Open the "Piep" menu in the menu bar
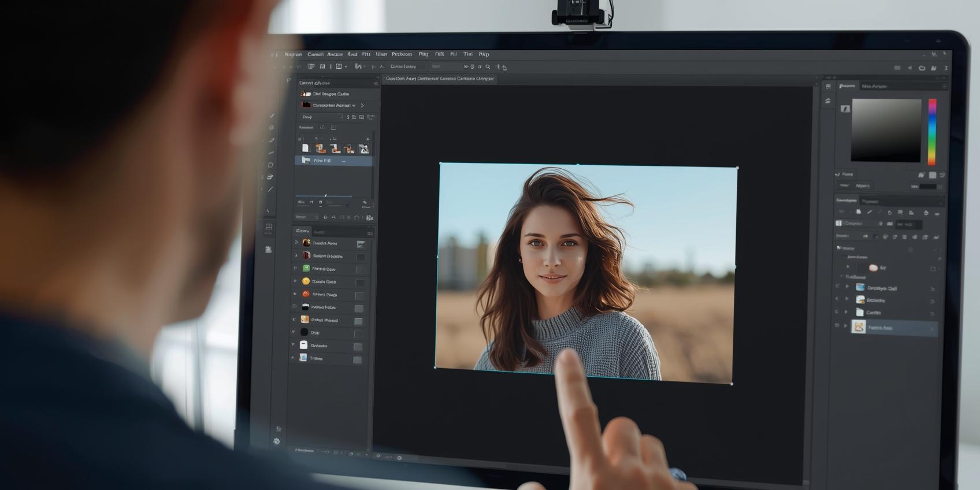The image size is (980, 490). click(484, 54)
